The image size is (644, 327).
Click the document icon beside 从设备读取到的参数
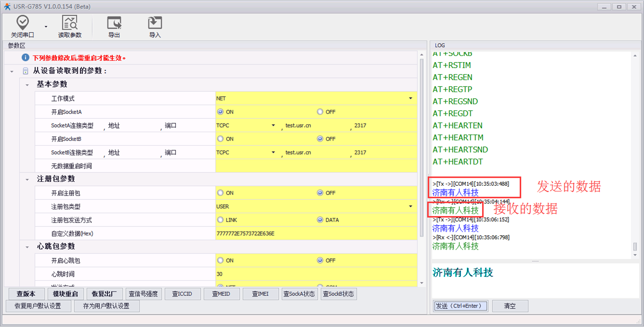pyautogui.click(x=26, y=71)
